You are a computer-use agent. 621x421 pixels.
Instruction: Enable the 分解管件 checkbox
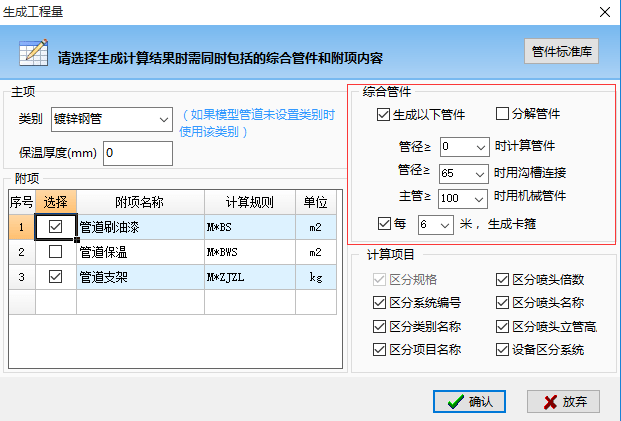coord(502,115)
